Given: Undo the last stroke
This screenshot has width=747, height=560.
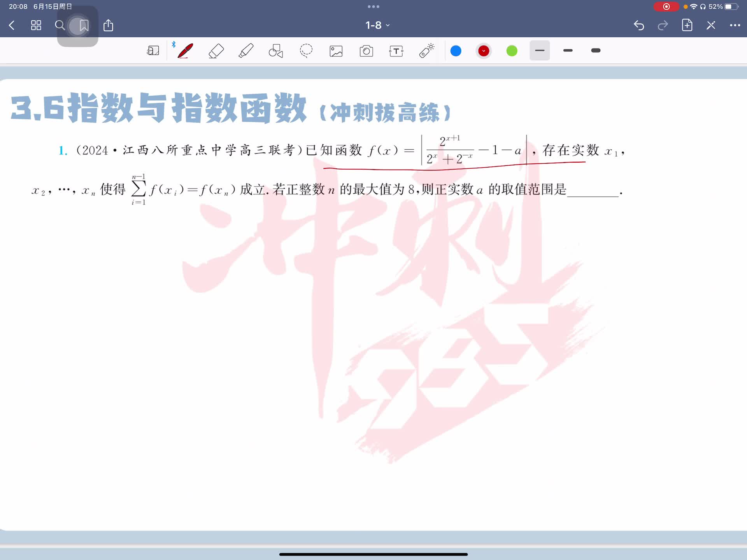Looking at the screenshot, I should (x=639, y=26).
